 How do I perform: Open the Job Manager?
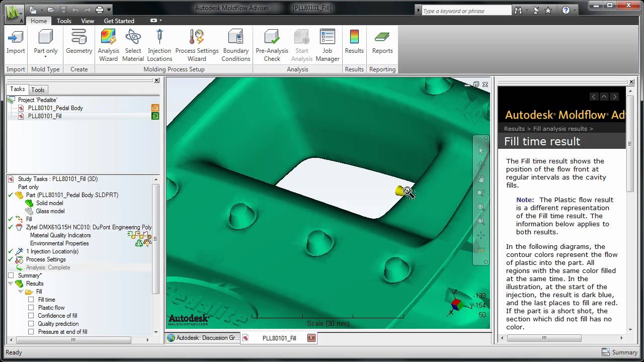[x=328, y=45]
